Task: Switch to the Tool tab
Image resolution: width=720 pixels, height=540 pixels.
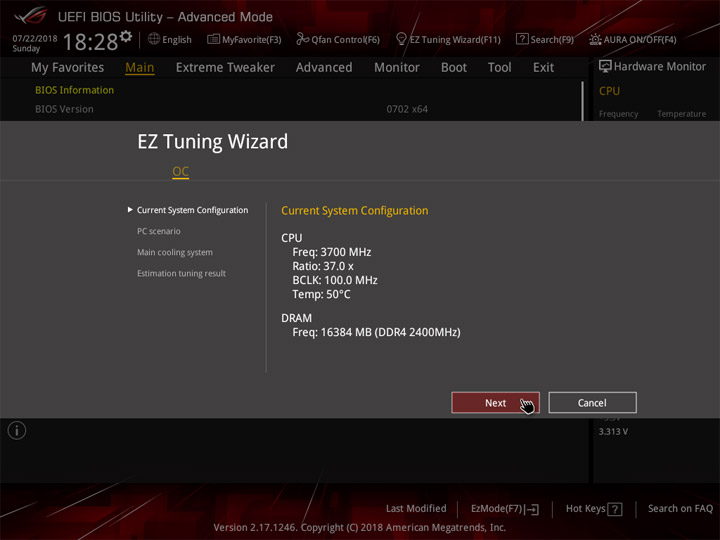Action: [x=500, y=68]
